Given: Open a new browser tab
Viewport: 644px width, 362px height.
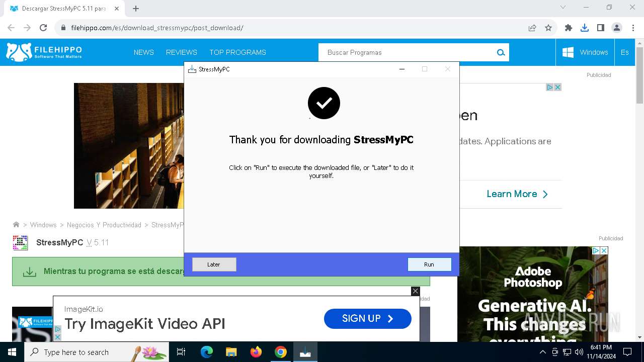Looking at the screenshot, I should [x=136, y=8].
